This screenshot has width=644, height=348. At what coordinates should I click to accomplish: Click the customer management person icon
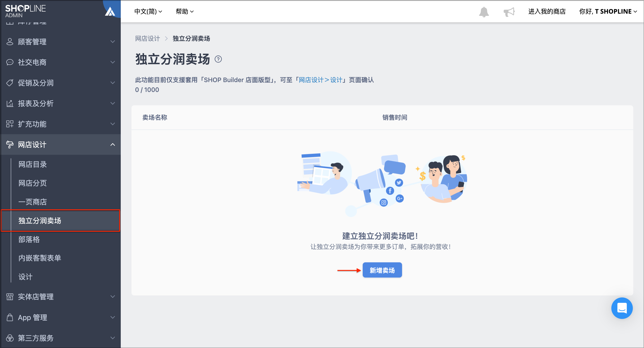pos(10,42)
